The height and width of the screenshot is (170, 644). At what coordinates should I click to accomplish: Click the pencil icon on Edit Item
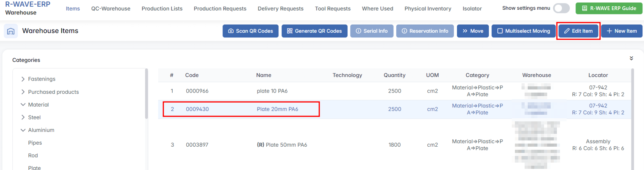567,31
